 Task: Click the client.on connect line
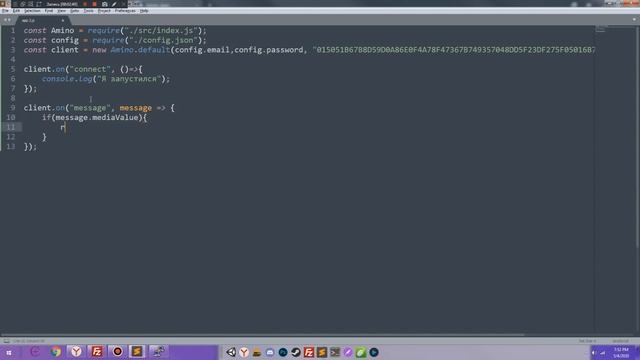pyautogui.click(x=83, y=69)
